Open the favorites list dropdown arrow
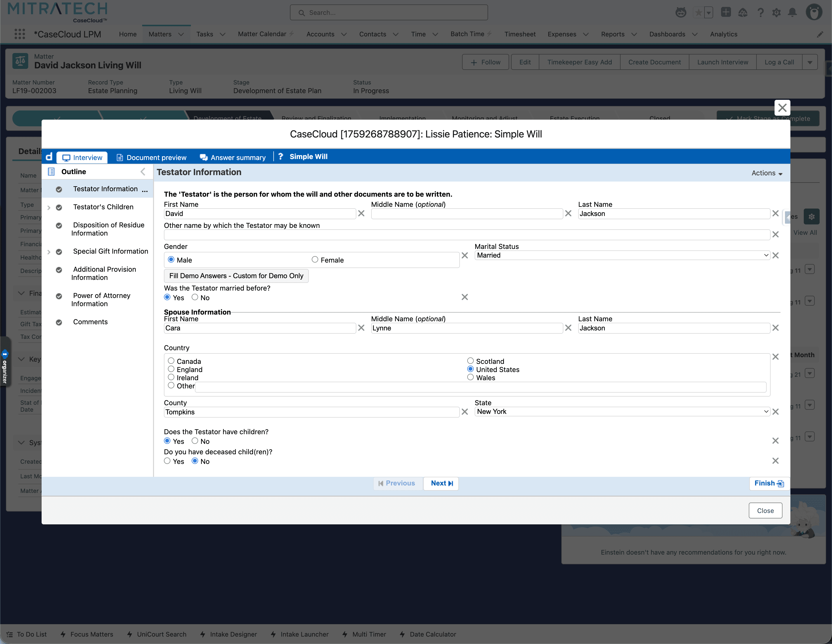 [709, 13]
